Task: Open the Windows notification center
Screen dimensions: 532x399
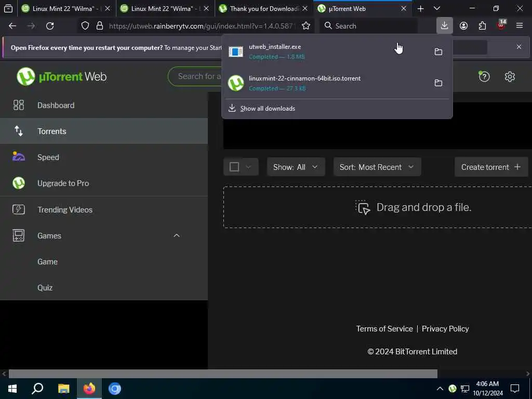Action: [515, 389]
